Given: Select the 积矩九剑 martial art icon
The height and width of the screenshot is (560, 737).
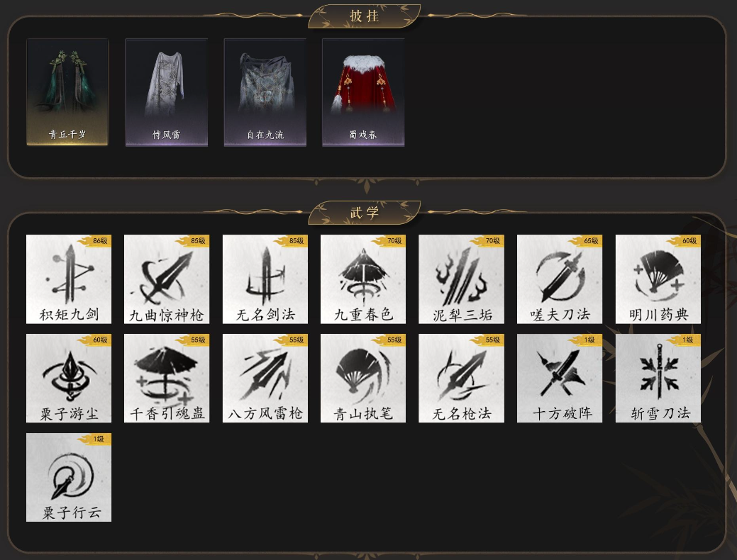Looking at the screenshot, I should pyautogui.click(x=69, y=279).
